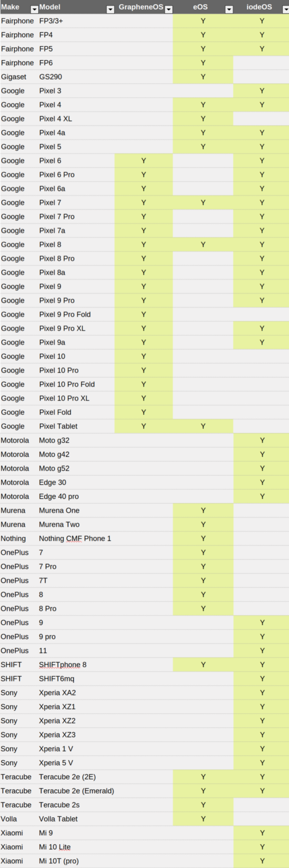The image size is (289, 868).
Task: Expand the GrapheneOS filter arrow
Action: tap(169, 9)
